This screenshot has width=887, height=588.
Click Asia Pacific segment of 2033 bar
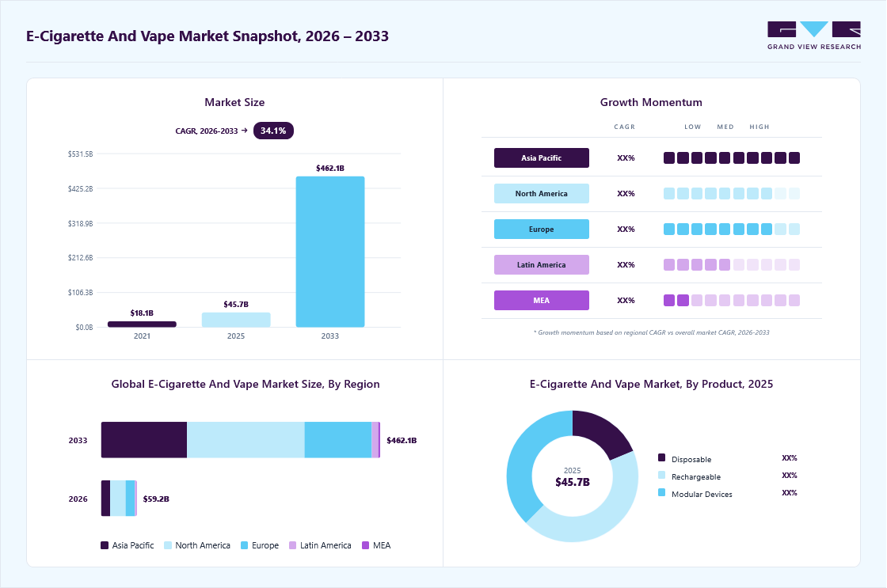coord(144,440)
